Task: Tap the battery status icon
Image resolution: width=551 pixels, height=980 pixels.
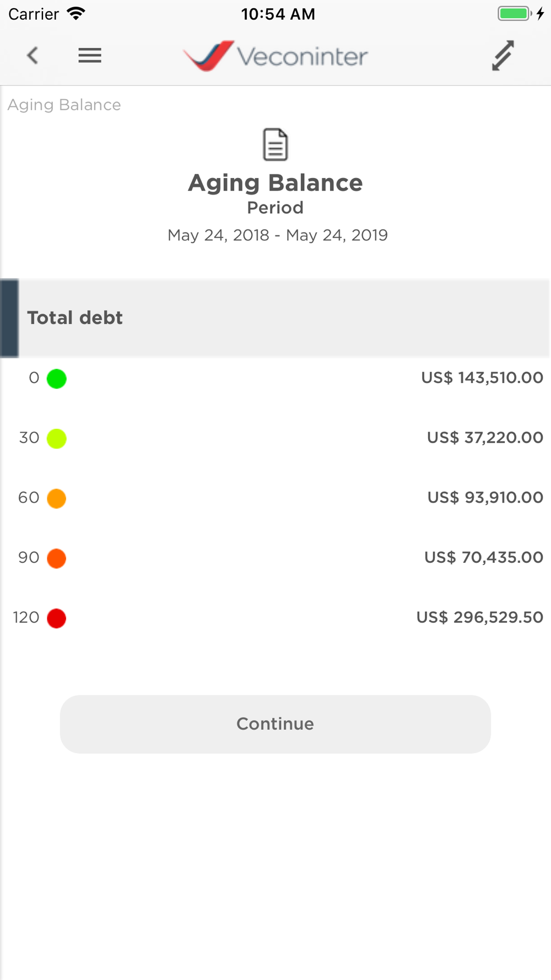Action: pos(515,14)
